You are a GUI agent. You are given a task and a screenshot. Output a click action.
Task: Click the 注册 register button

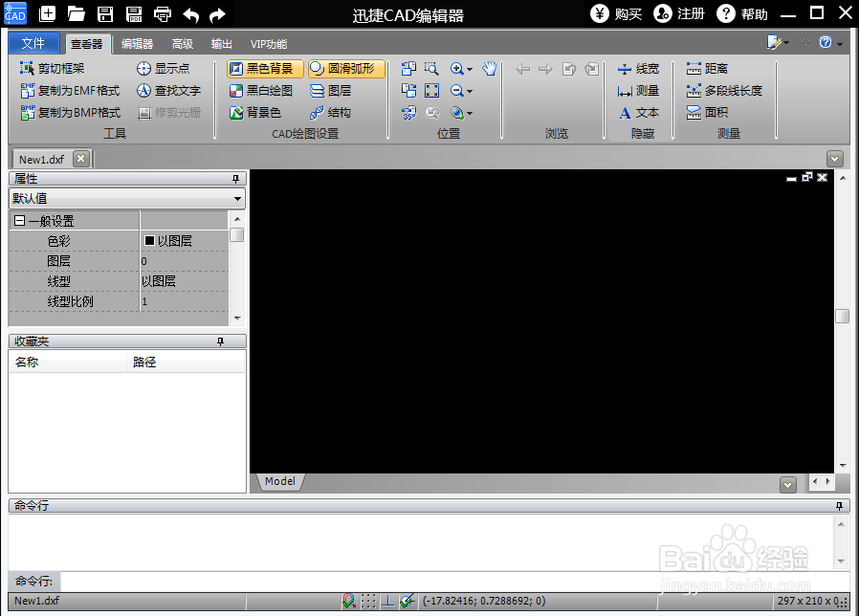(x=679, y=13)
